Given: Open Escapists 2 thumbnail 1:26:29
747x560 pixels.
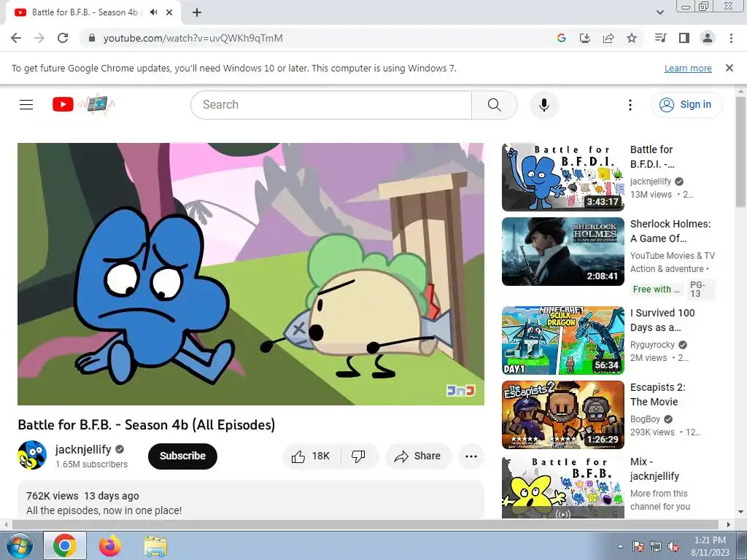Looking at the screenshot, I should [x=562, y=415].
